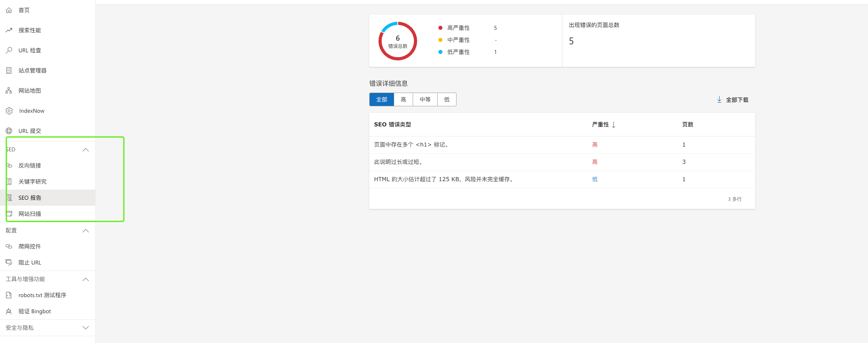Click the robots.txt tester icon

click(x=9, y=295)
